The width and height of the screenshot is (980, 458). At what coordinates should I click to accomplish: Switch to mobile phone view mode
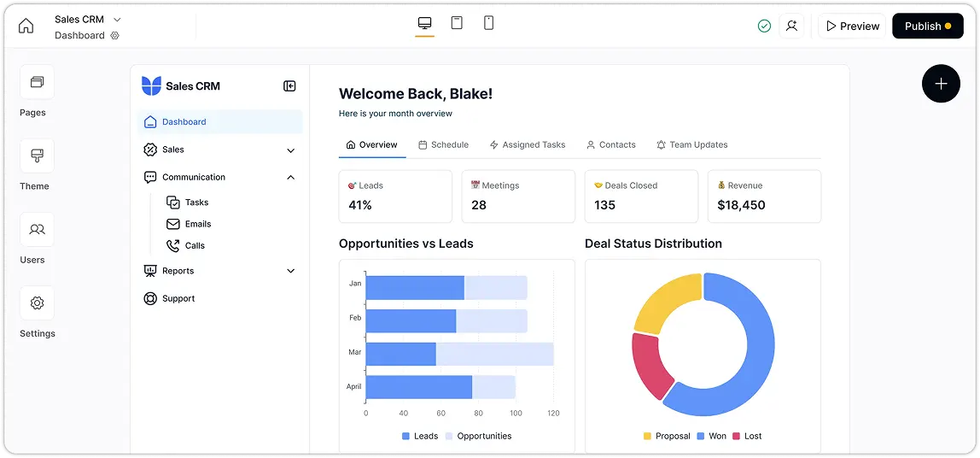pos(488,23)
